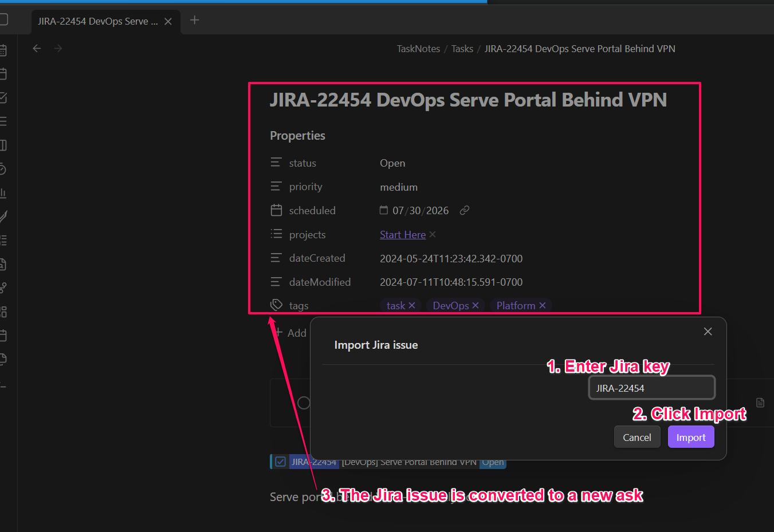Click the tags property tag icon
The width and height of the screenshot is (774, 532).
276,305
